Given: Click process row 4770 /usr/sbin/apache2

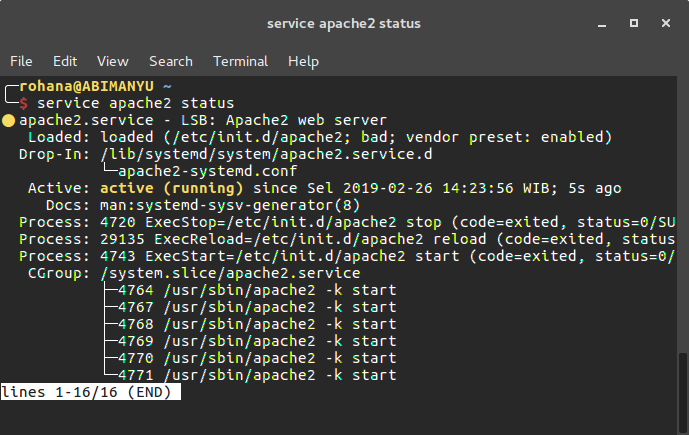Looking at the screenshot, I should click(x=257, y=359).
